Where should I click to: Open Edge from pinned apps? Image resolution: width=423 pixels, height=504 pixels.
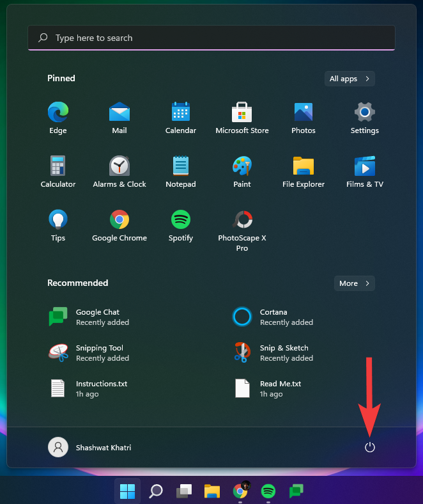(x=58, y=118)
